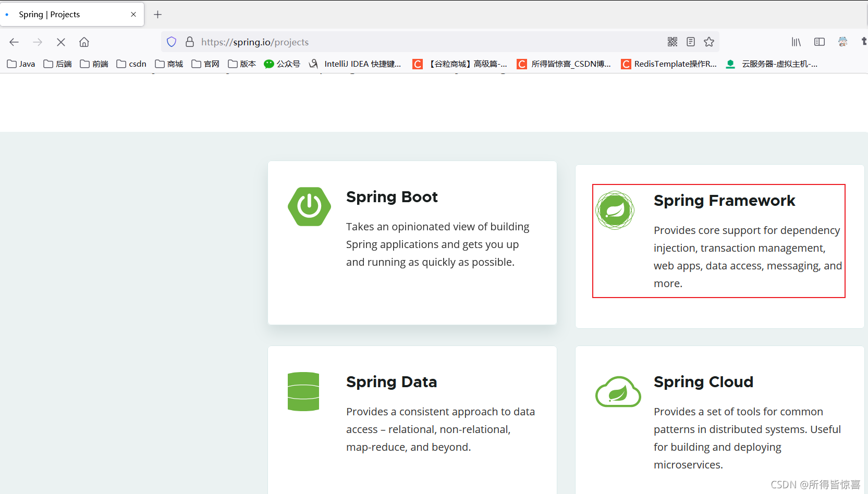Open the 版本 bookmarks folder

click(242, 64)
